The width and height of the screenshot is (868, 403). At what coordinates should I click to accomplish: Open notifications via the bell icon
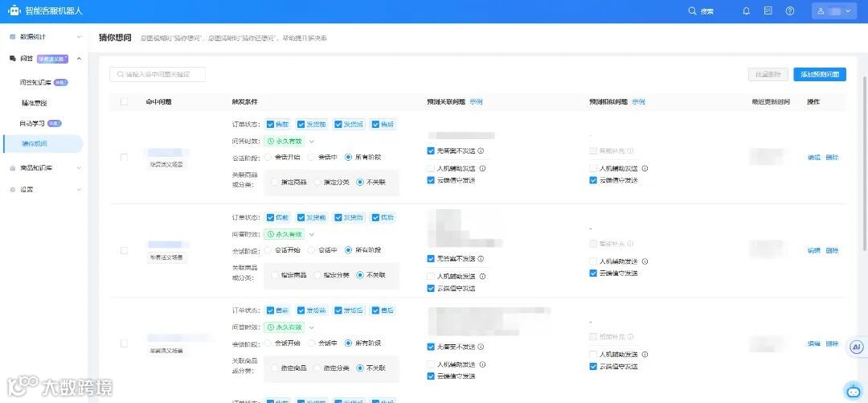[x=746, y=11]
